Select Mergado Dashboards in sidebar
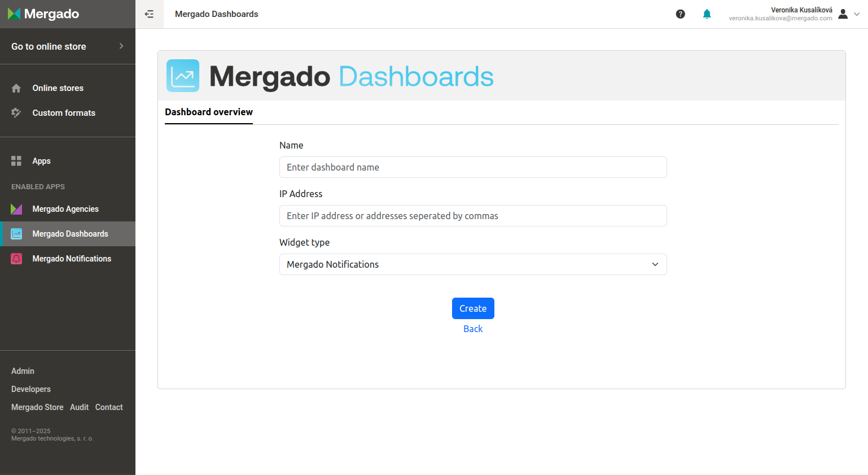The width and height of the screenshot is (868, 475). 68,234
